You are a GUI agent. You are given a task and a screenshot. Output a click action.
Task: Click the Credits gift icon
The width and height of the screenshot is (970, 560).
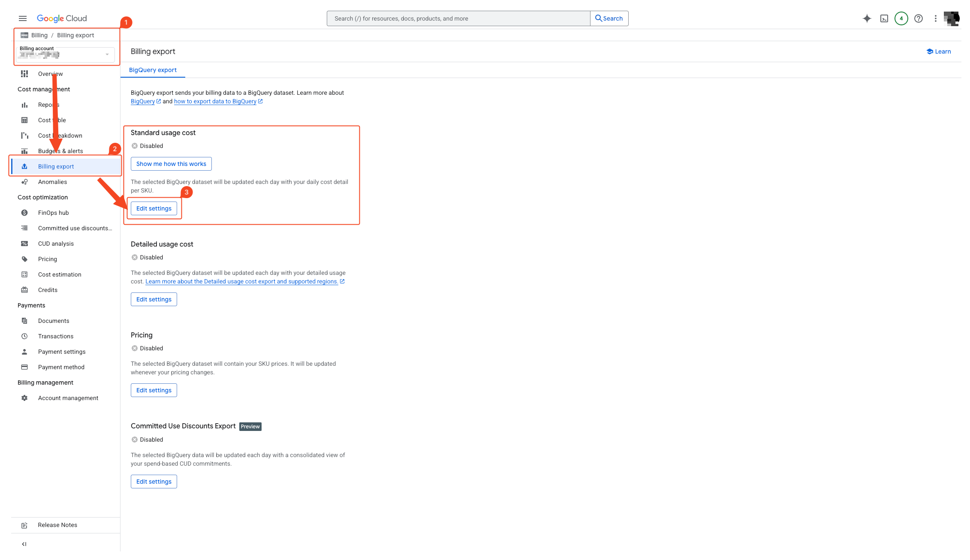(24, 290)
